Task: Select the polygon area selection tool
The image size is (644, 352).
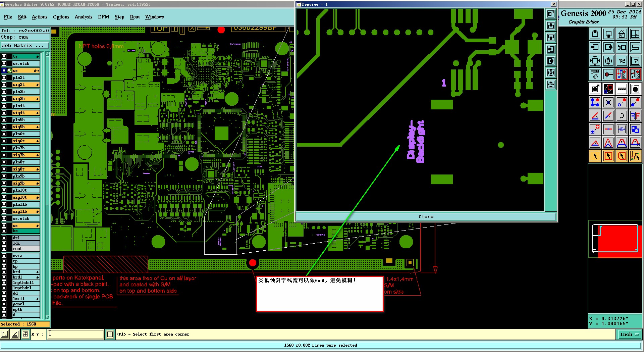Action: tap(622, 156)
